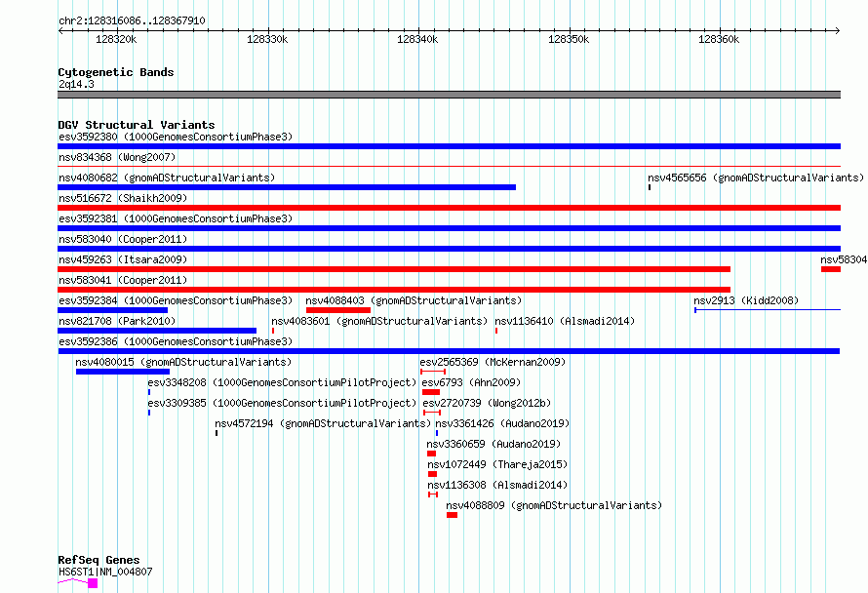Select the nsv834368 (Wong2007) label
Image resolution: width=868 pixels, height=593 pixels.
click(x=117, y=157)
